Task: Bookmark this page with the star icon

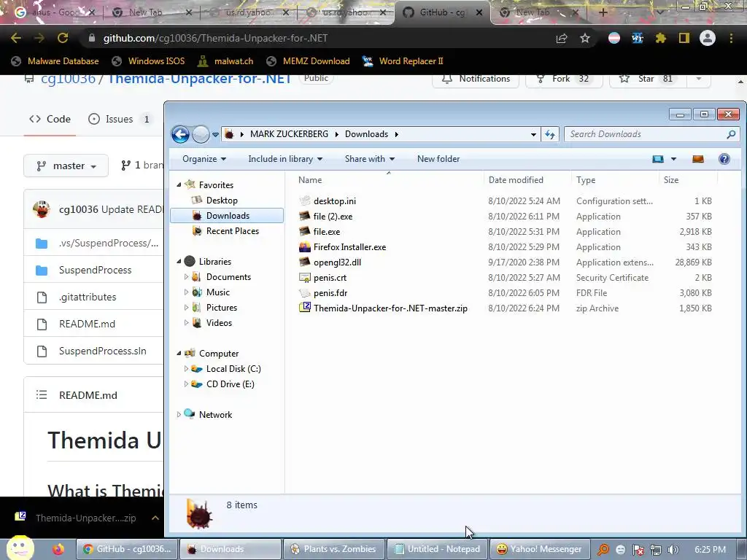Action: [585, 38]
